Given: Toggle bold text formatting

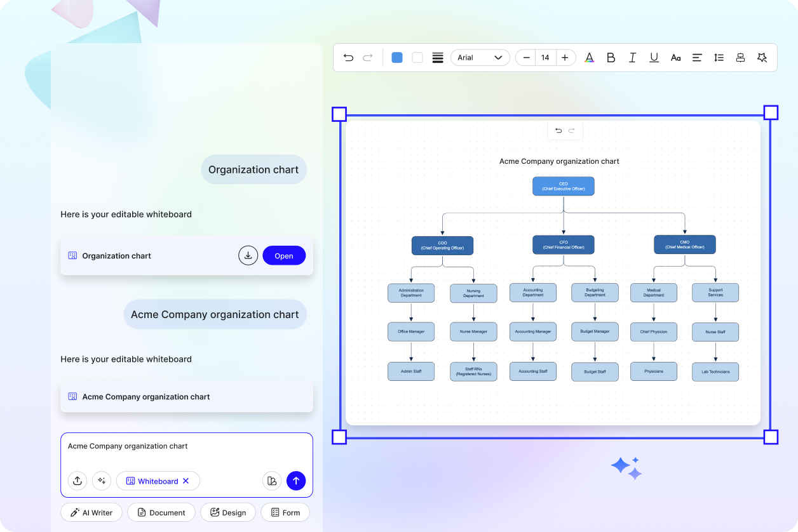Looking at the screenshot, I should tap(611, 57).
